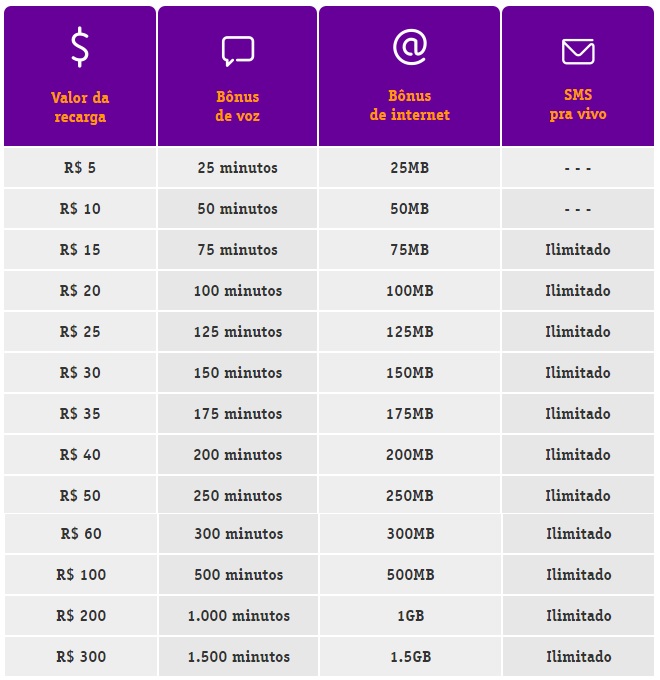Click the speech bubble voice icon

tap(238, 50)
